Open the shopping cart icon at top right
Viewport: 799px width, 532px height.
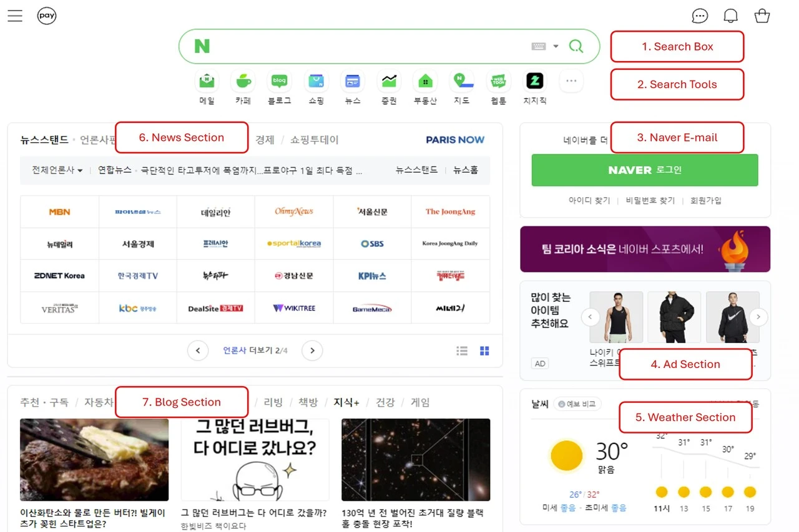[762, 16]
